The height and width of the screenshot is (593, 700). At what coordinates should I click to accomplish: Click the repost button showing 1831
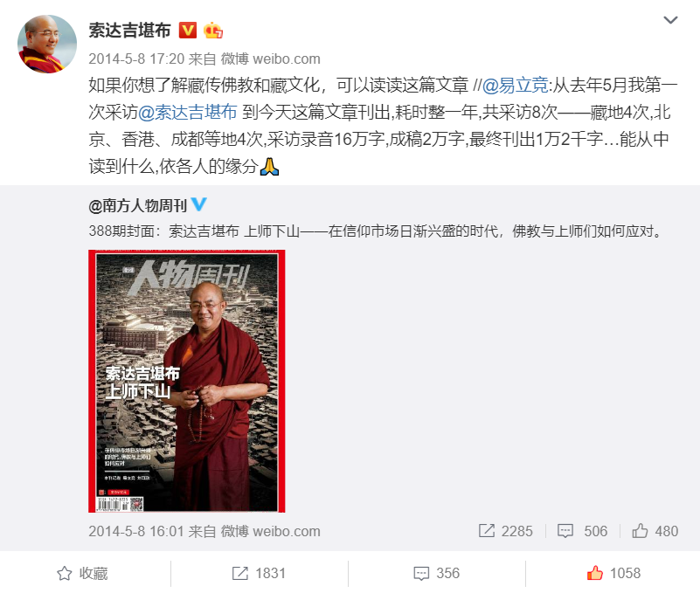pyautogui.click(x=259, y=574)
